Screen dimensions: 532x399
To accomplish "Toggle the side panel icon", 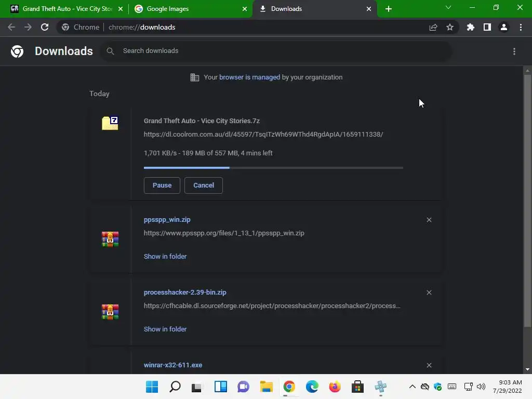I will tap(487, 27).
